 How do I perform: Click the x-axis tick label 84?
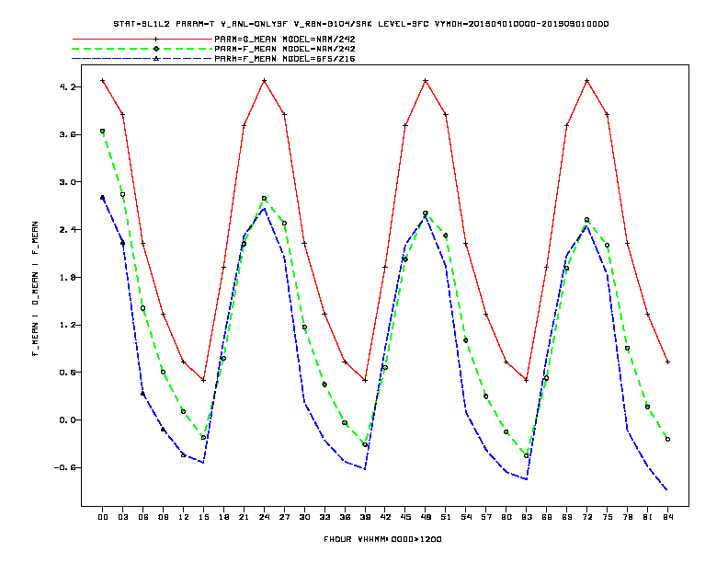[667, 517]
